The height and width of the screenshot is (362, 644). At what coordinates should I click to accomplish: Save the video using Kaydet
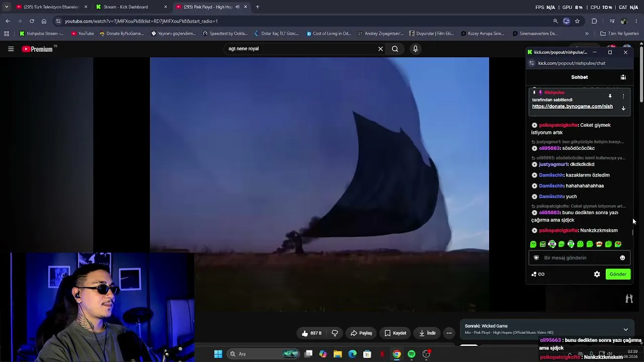pos(395,333)
